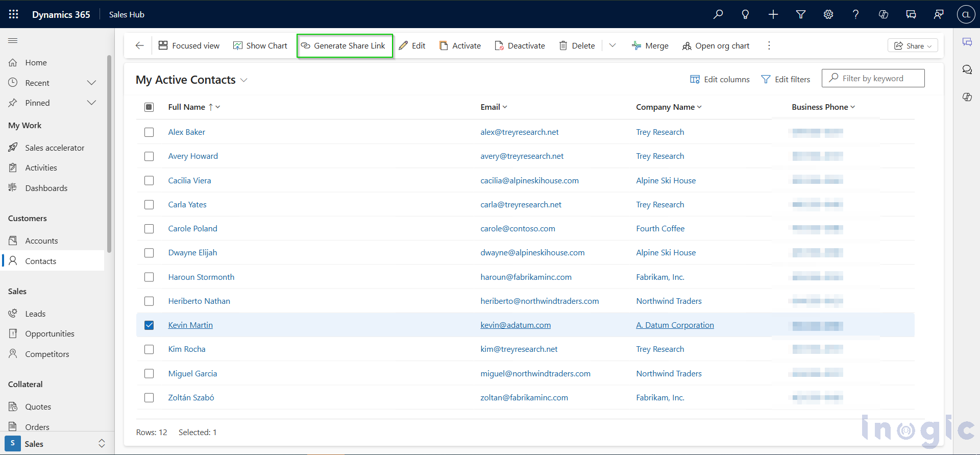The width and height of the screenshot is (980, 455).
Task: Open the Copilot icon in top bar
Action: 884,14
